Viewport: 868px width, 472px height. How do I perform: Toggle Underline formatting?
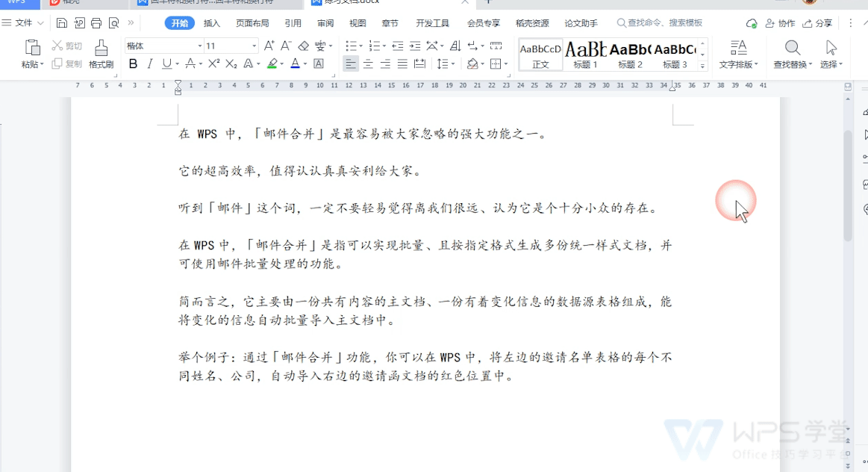click(x=166, y=63)
